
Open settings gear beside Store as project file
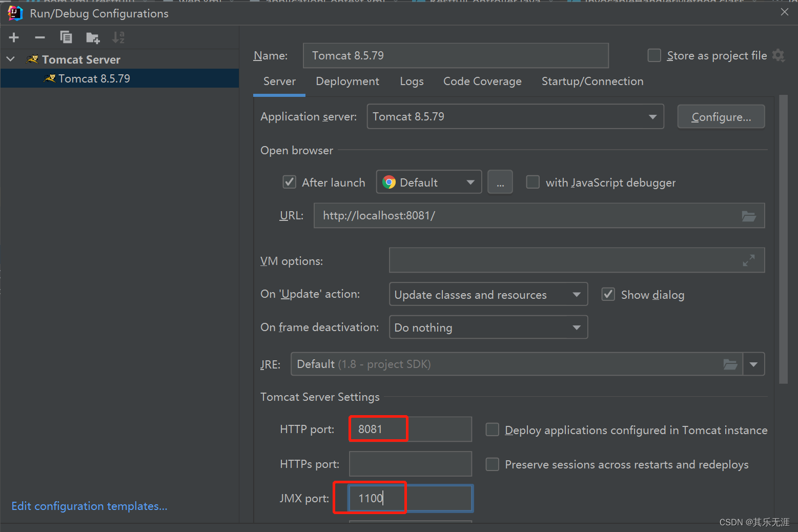pyautogui.click(x=779, y=55)
